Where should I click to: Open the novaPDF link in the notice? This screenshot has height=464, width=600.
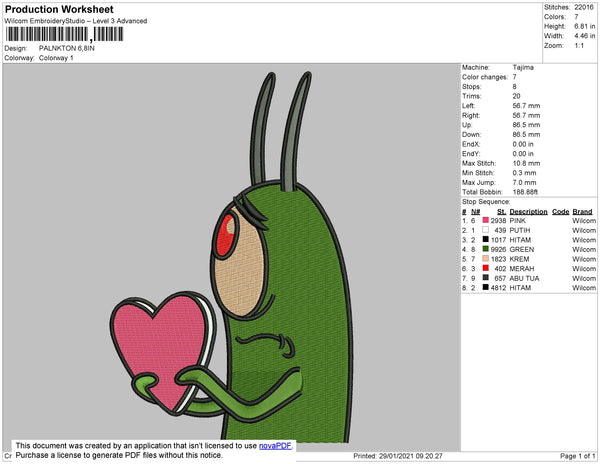pos(275,446)
